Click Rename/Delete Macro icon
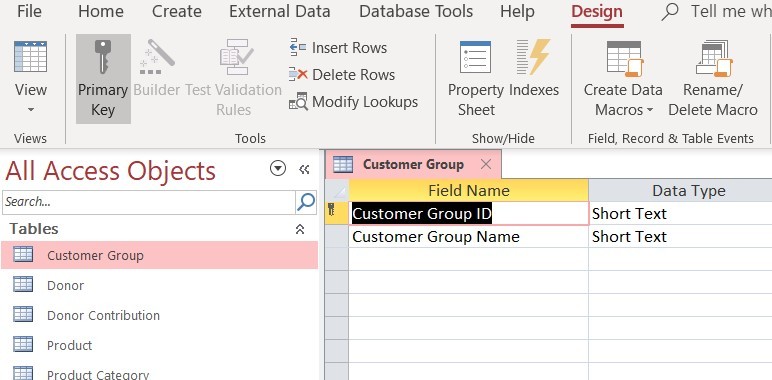Image resolution: width=772 pixels, height=380 pixels. [x=712, y=79]
